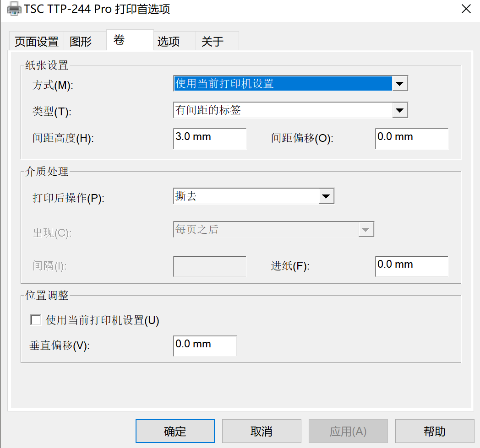The image size is (480, 448).
Task: Select the highlighted 使用当前打印机设置 combo box
Action: [x=283, y=84]
